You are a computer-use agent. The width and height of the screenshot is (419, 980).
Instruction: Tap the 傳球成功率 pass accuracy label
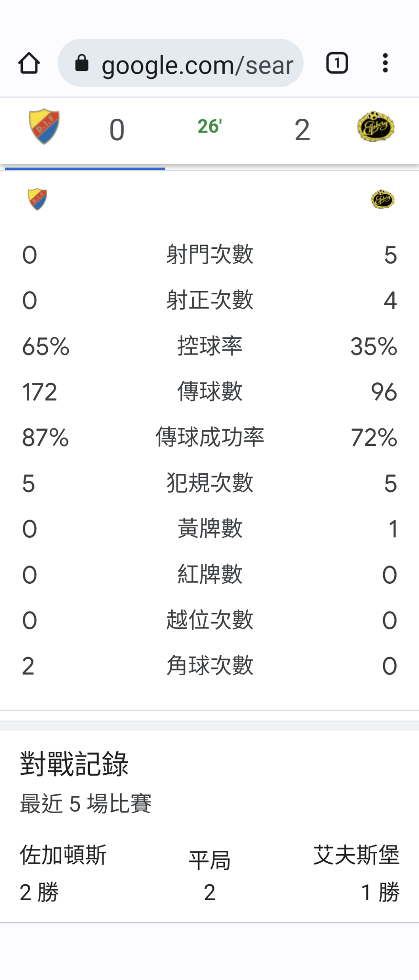[x=209, y=437]
